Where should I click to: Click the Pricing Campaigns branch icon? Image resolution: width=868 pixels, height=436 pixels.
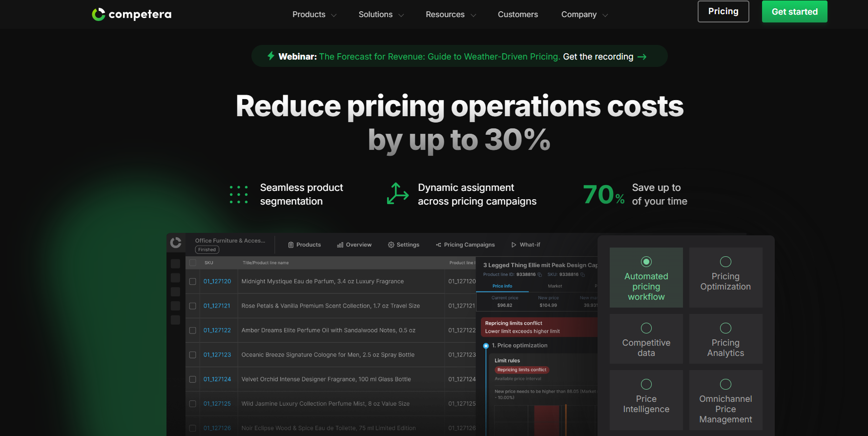coord(438,245)
